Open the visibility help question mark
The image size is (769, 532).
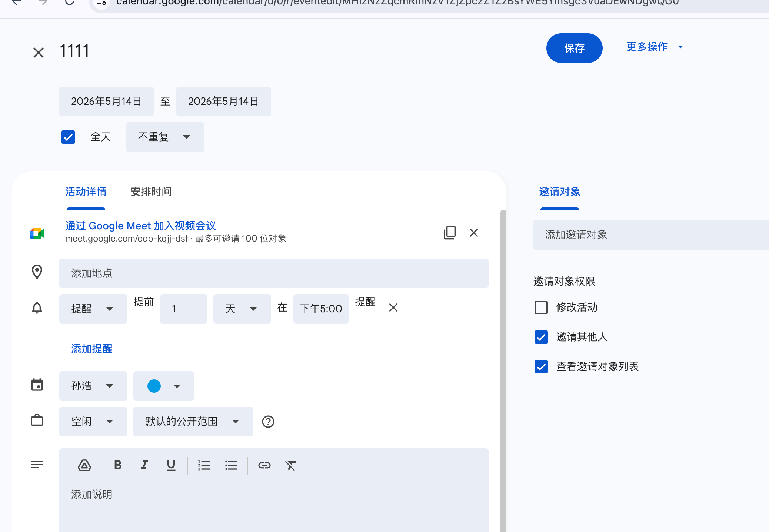[x=268, y=422]
